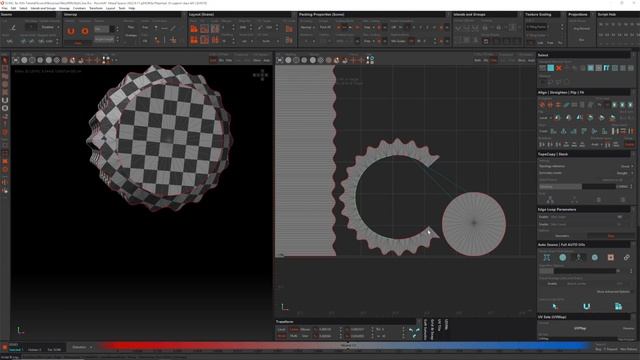
Task: Click the distortion color gradient bar
Action: click(345, 346)
